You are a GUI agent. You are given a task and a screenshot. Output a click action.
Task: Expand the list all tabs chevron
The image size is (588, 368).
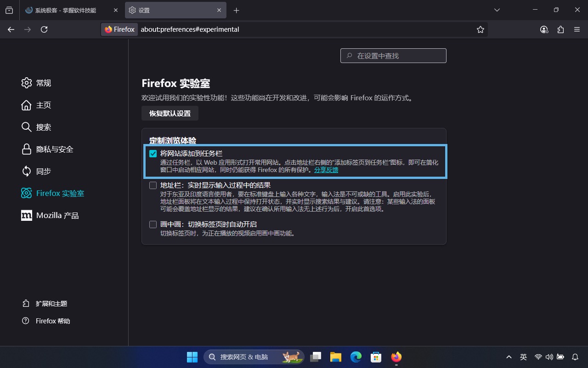click(497, 10)
